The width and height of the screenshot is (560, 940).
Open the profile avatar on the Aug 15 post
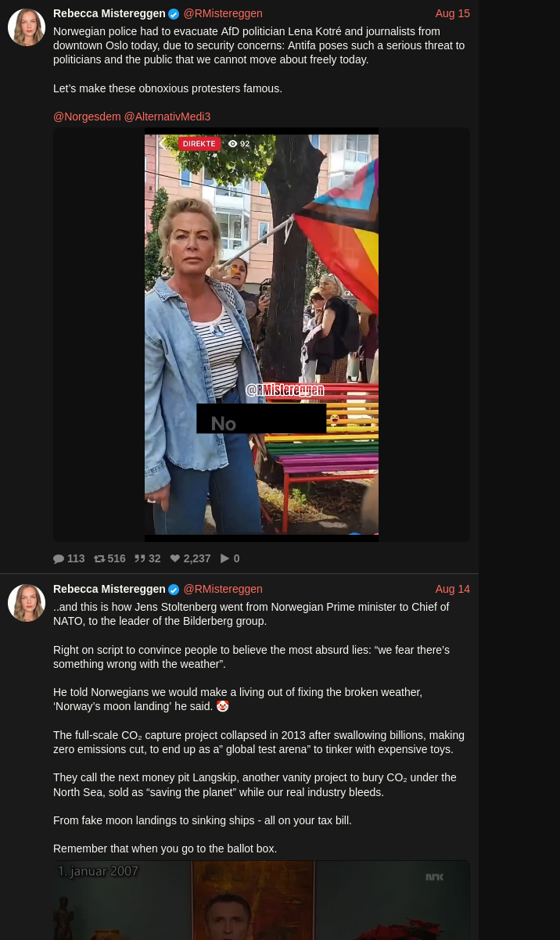(27, 27)
